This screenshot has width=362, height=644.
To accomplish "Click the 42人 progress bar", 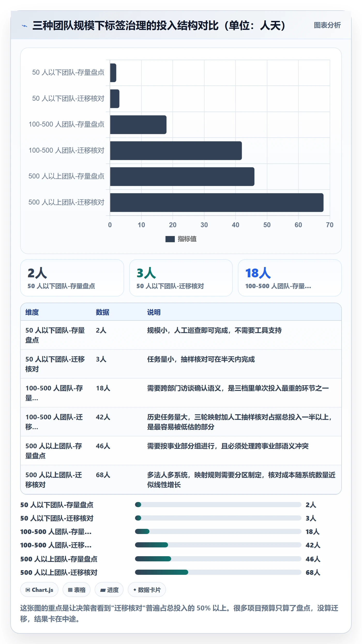I will click(x=218, y=545).
